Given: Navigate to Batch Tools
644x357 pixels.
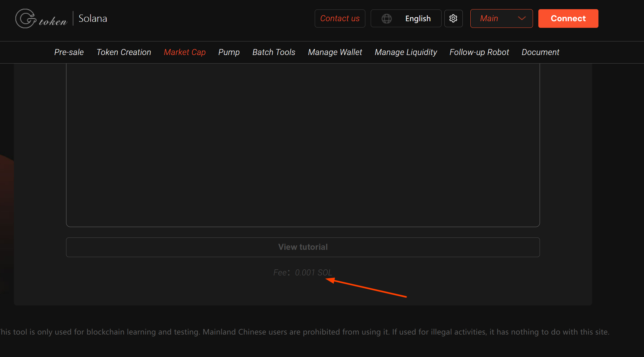Looking at the screenshot, I should [274, 52].
